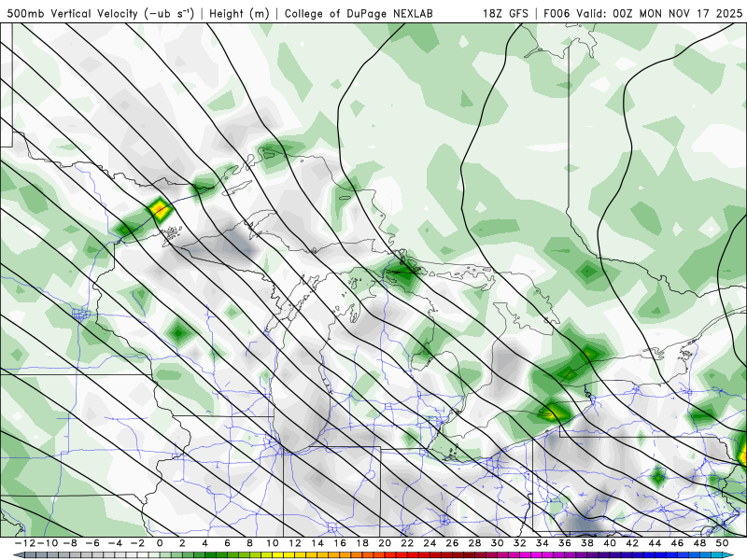
Task: Click the '0' color scale label
Action: tap(160, 543)
